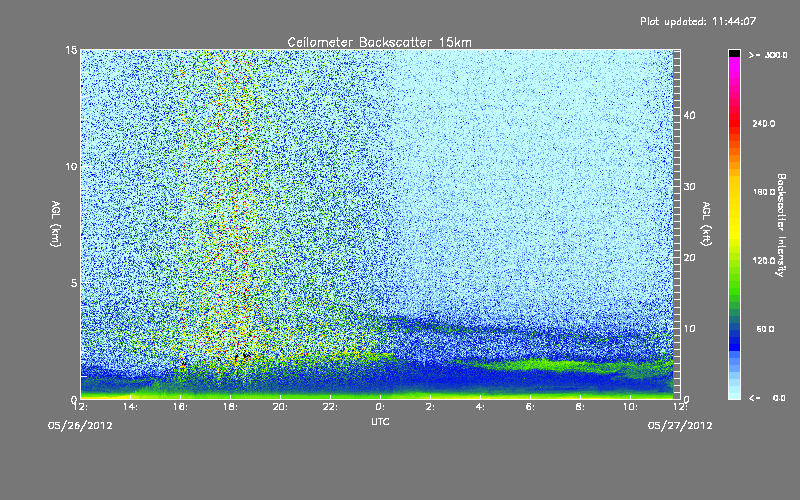Image resolution: width=800 pixels, height=500 pixels.
Task: Click the "10:" time tick label
Action: pos(630,407)
